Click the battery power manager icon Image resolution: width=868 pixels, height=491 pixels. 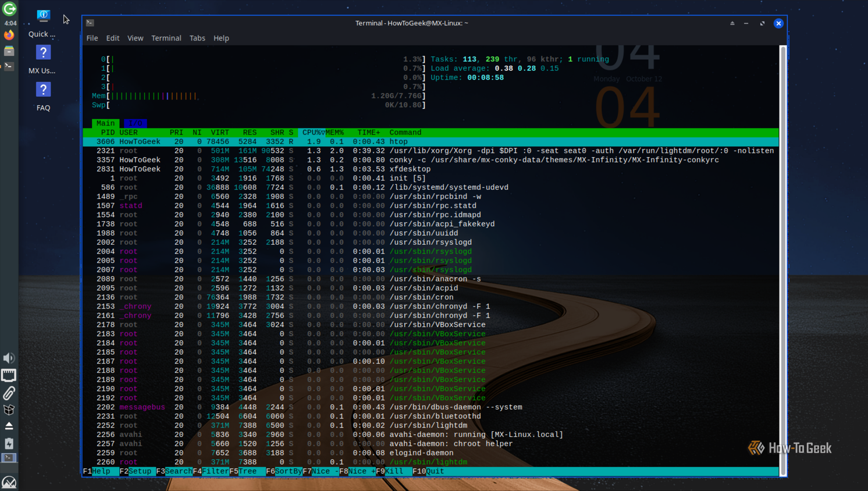[9, 443]
